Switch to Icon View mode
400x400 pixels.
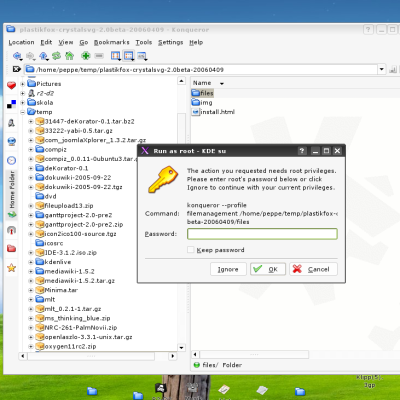[115, 56]
